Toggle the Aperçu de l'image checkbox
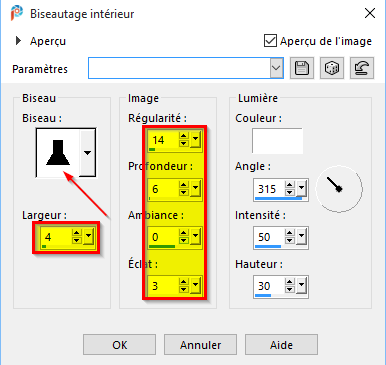The image size is (386, 365). point(270,41)
